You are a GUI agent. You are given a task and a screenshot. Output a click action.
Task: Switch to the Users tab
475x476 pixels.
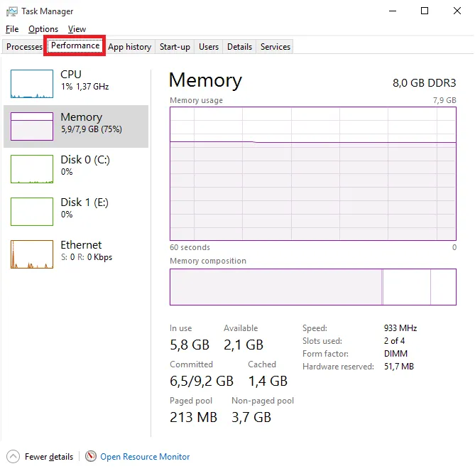(209, 47)
